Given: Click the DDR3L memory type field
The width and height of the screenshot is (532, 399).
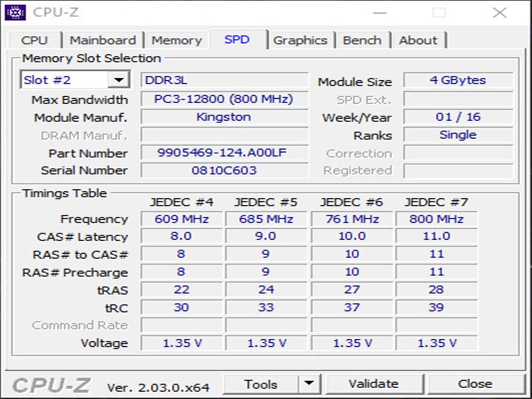Looking at the screenshot, I should (x=224, y=80).
